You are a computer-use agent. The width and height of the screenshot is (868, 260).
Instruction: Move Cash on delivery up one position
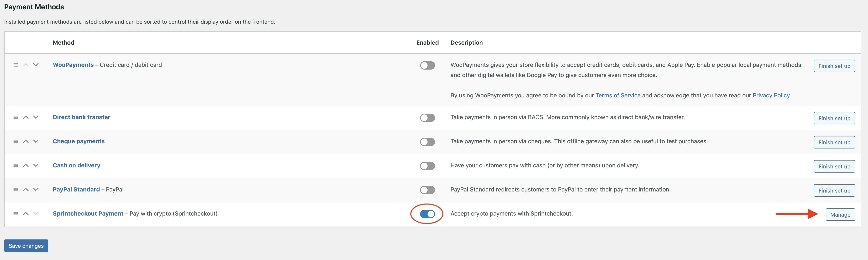(26, 165)
